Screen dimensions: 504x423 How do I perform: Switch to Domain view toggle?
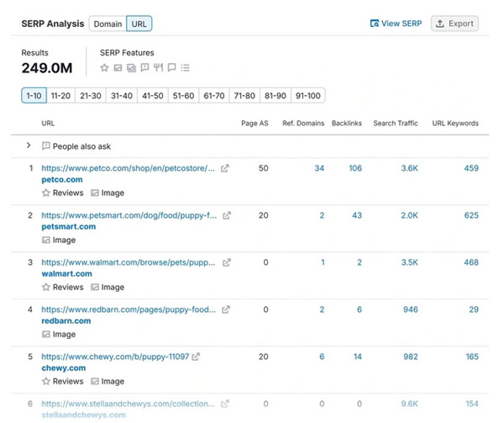(108, 24)
